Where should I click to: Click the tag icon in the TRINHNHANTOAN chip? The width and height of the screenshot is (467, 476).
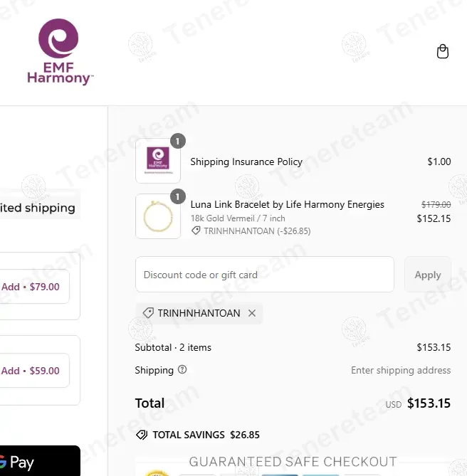click(148, 313)
